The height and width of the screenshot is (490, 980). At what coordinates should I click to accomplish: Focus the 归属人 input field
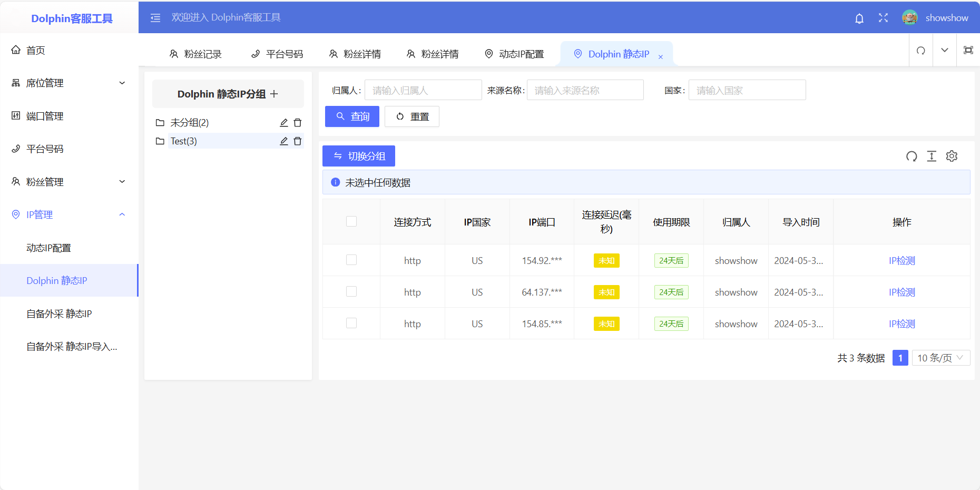click(x=423, y=90)
